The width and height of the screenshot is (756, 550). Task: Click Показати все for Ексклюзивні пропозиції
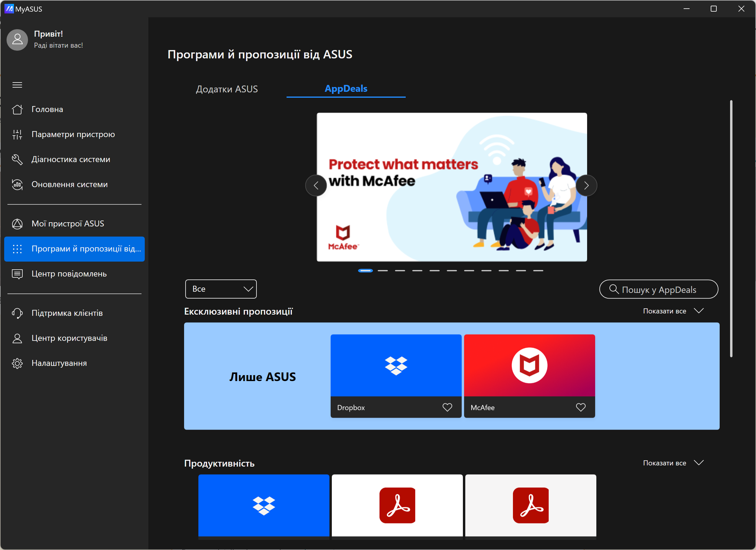pos(664,311)
